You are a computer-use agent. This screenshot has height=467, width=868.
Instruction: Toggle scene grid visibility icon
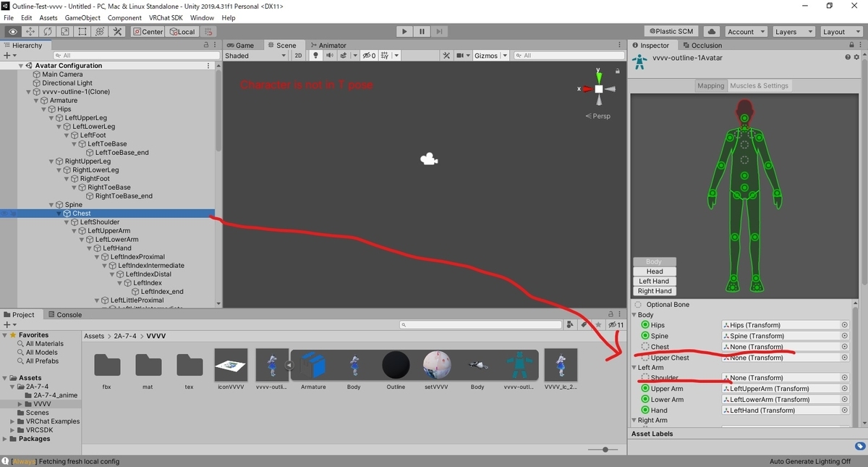(386, 56)
